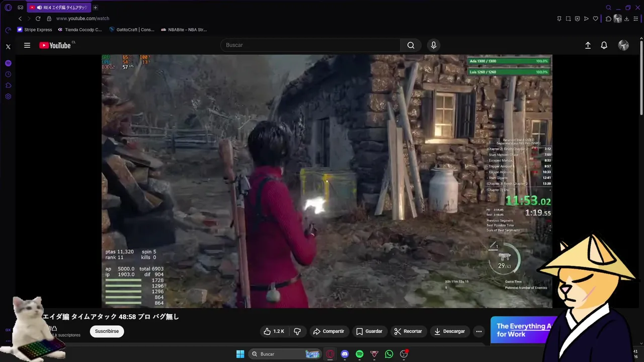Open the OBS-like app with red badge

[404, 354]
